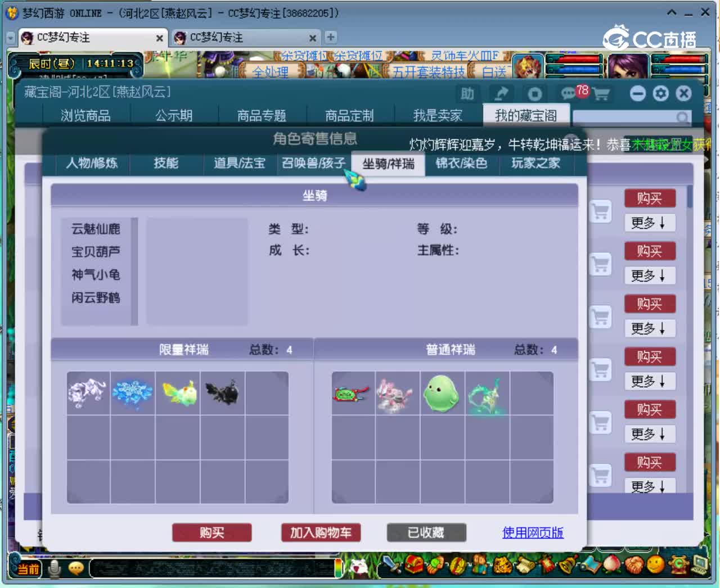
Task: Open 公示期 top menu
Action: [174, 116]
